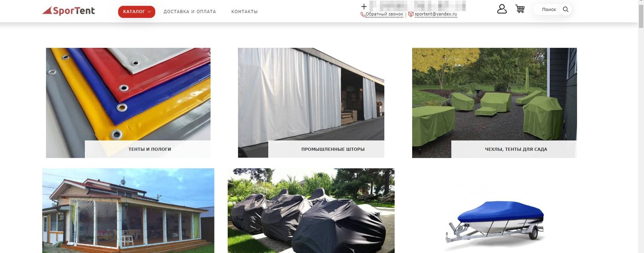Open Доставка и оплата page

[189, 11]
